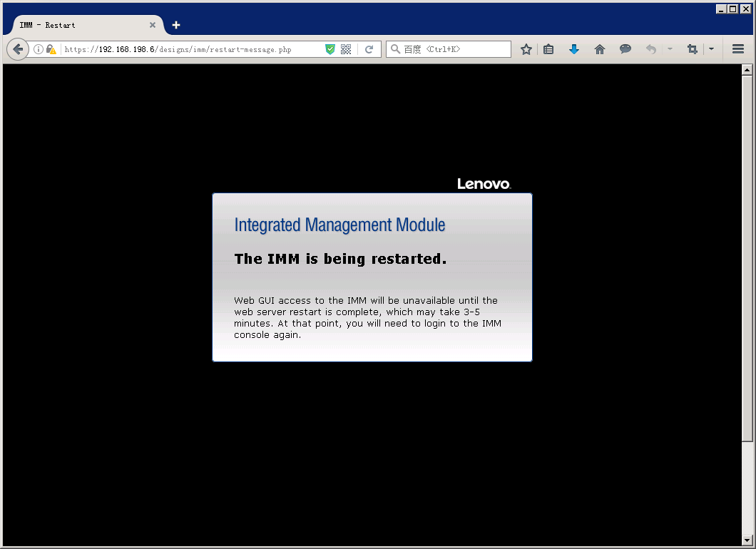Close the IMM - Restart tab
The height and width of the screenshot is (549, 756).
click(153, 25)
